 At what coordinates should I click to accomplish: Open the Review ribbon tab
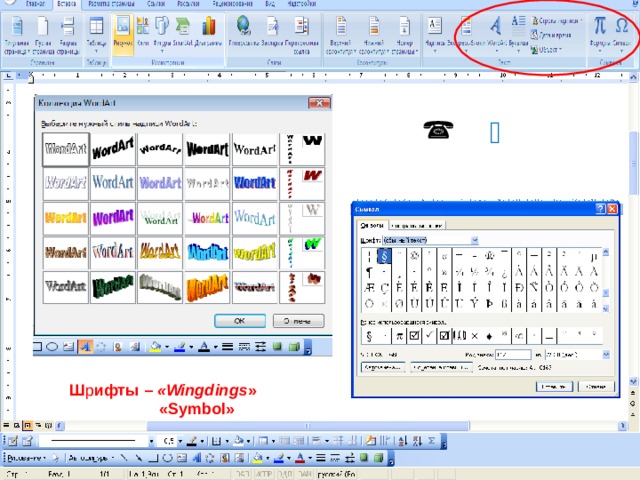tap(232, 4)
